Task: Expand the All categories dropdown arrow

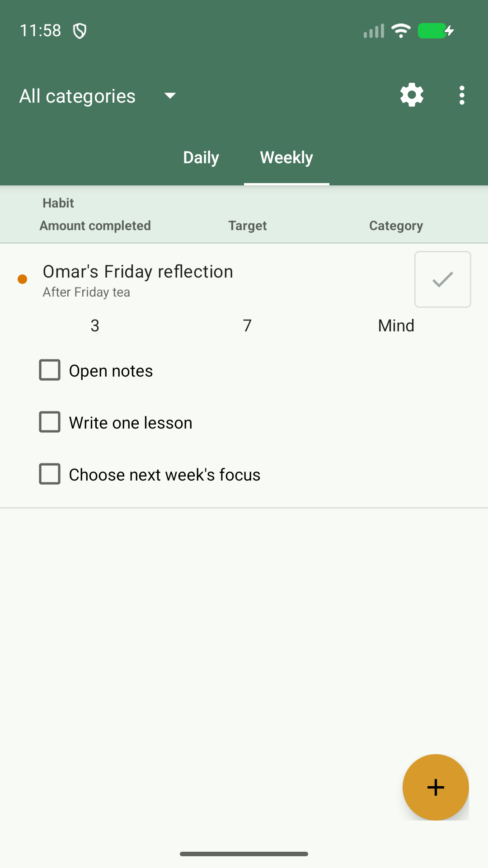Action: (x=170, y=95)
